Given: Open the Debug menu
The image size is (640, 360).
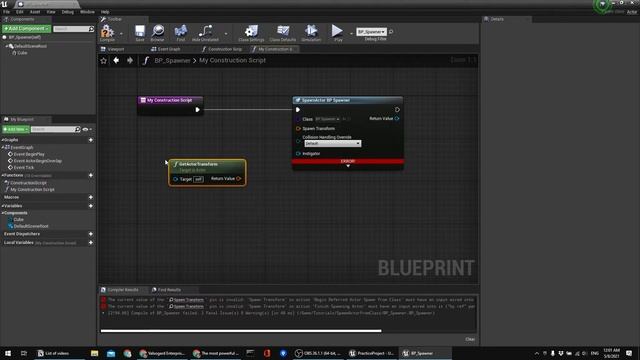Looking at the screenshot, I should 67,12.
